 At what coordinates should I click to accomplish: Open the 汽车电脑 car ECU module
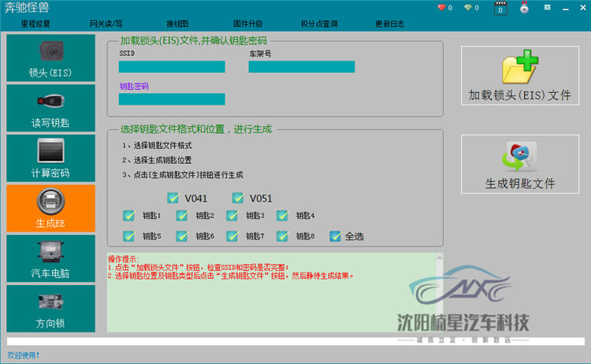coord(50,258)
